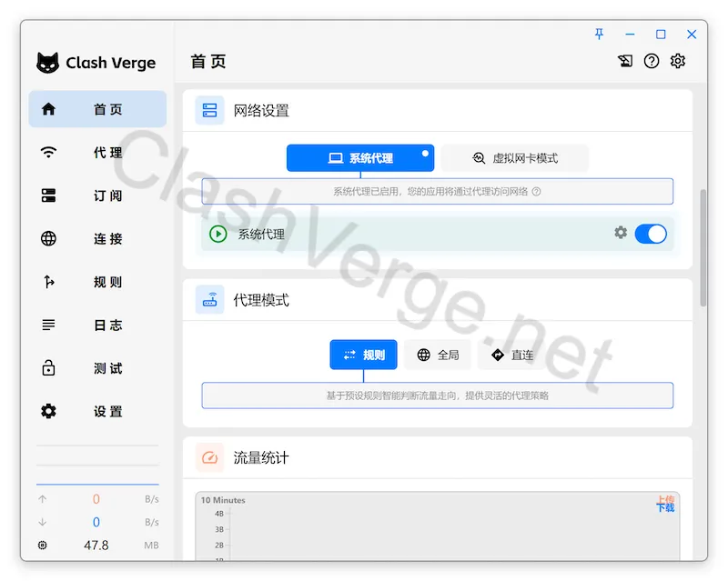The height and width of the screenshot is (581, 728).
Task: Click the 10 Minutes chart label
Action: tap(223, 500)
